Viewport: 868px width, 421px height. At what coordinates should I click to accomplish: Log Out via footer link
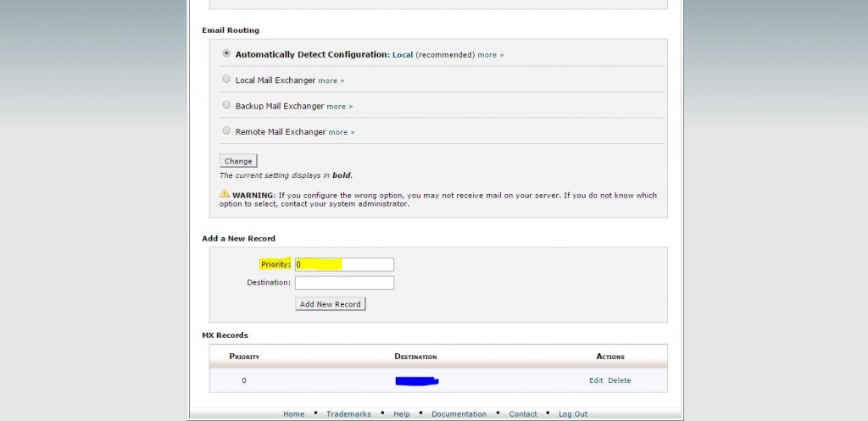click(x=573, y=414)
